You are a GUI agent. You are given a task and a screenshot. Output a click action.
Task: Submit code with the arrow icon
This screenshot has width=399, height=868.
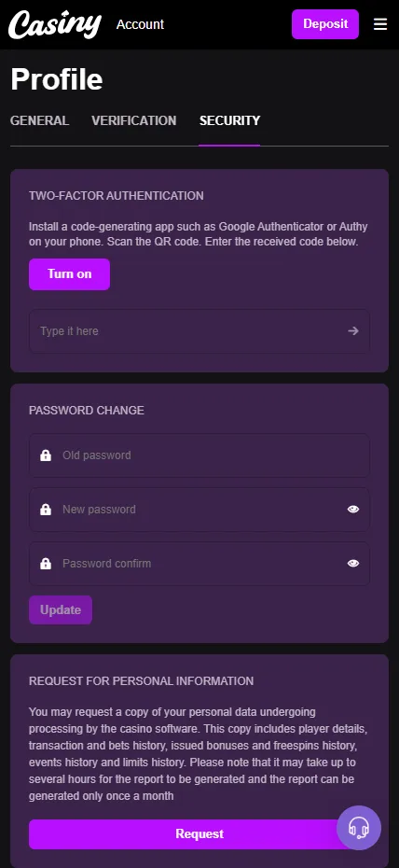point(353,331)
